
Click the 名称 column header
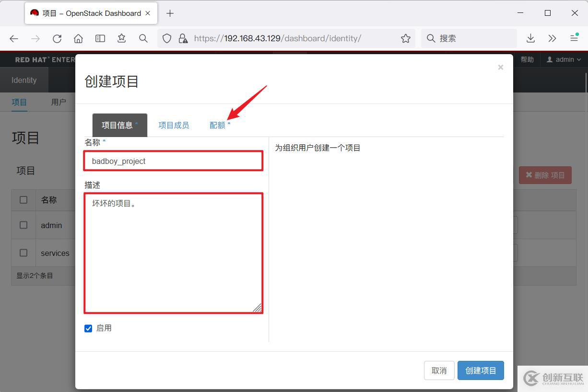click(x=49, y=200)
